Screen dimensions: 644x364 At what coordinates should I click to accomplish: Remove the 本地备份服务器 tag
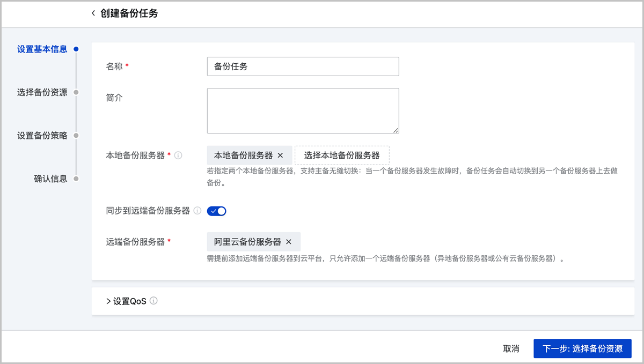coord(280,155)
